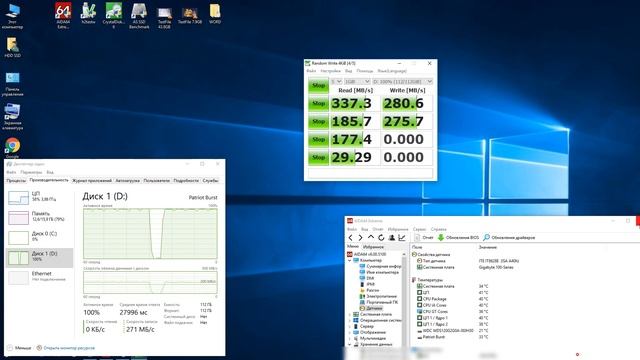Expand the Операционная система tree node
This screenshot has height=360, width=640.
tap(349, 320)
